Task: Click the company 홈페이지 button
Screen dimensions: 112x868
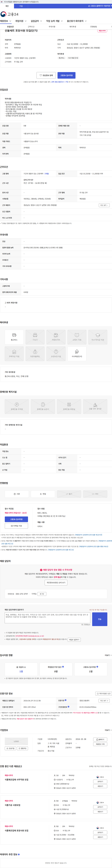Action: coord(100,740)
